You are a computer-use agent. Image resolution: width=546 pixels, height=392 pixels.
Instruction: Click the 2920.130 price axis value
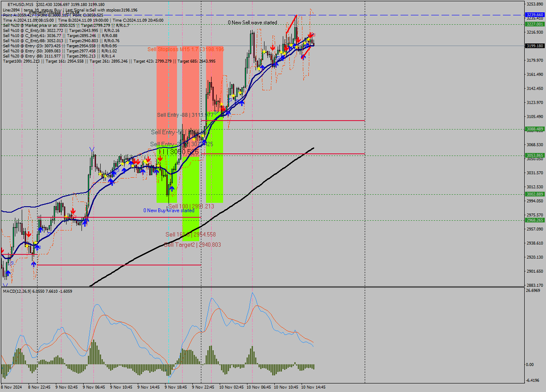535,257
